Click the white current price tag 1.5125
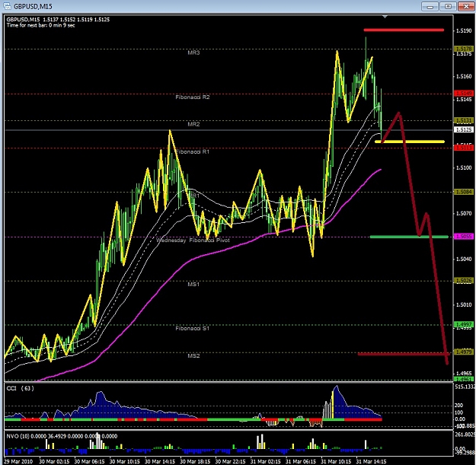 pos(464,130)
